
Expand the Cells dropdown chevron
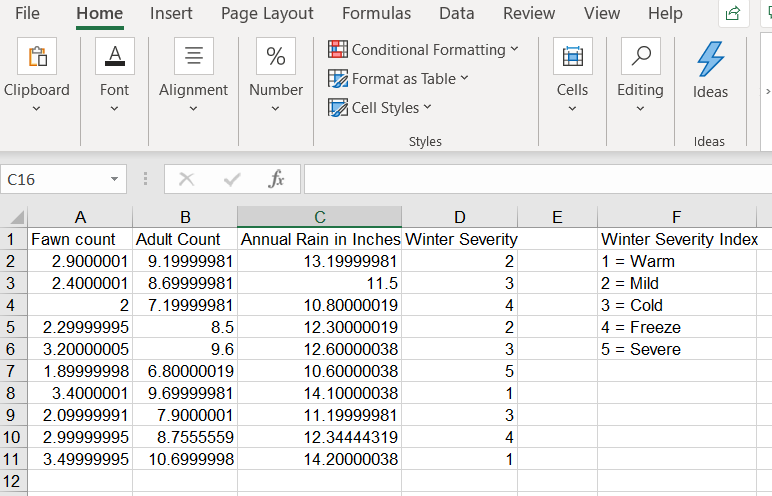tap(572, 108)
